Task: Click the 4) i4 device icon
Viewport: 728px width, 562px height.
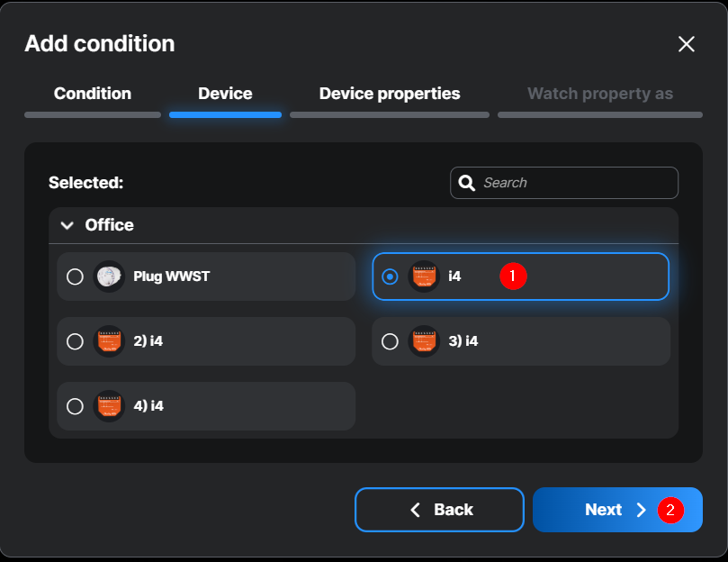Action: [x=109, y=406]
